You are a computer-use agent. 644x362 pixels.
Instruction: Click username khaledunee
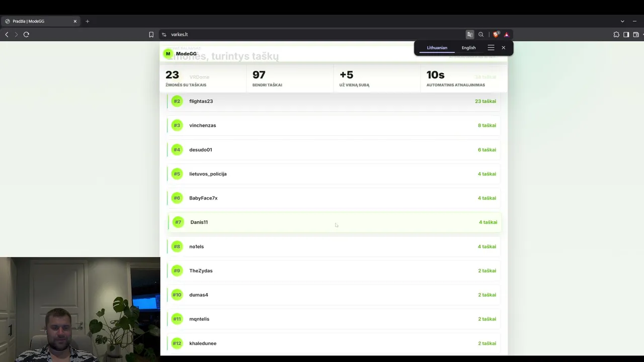coord(203,343)
